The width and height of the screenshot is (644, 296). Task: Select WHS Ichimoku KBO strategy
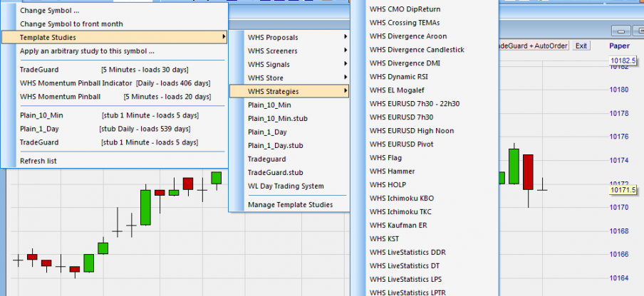click(425, 199)
